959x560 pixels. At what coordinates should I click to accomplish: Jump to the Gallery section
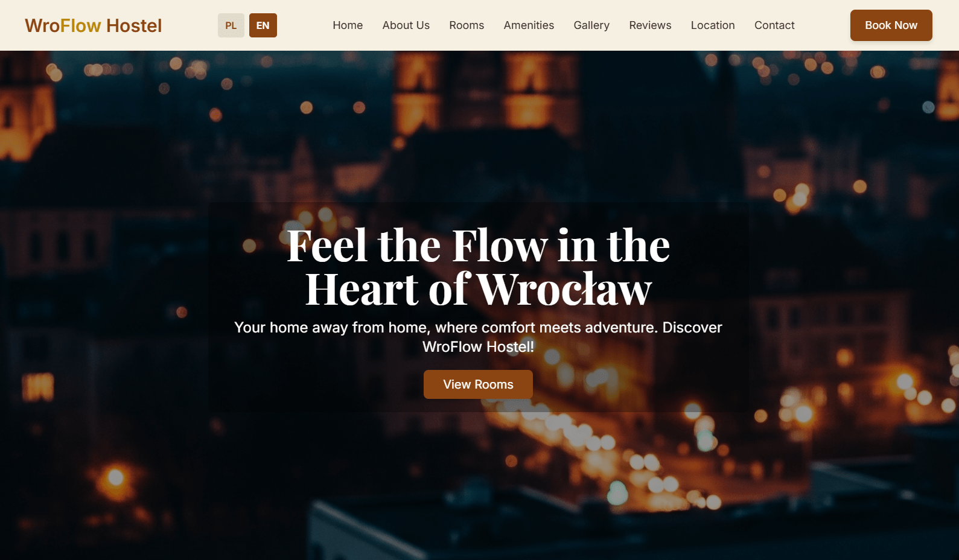point(591,25)
